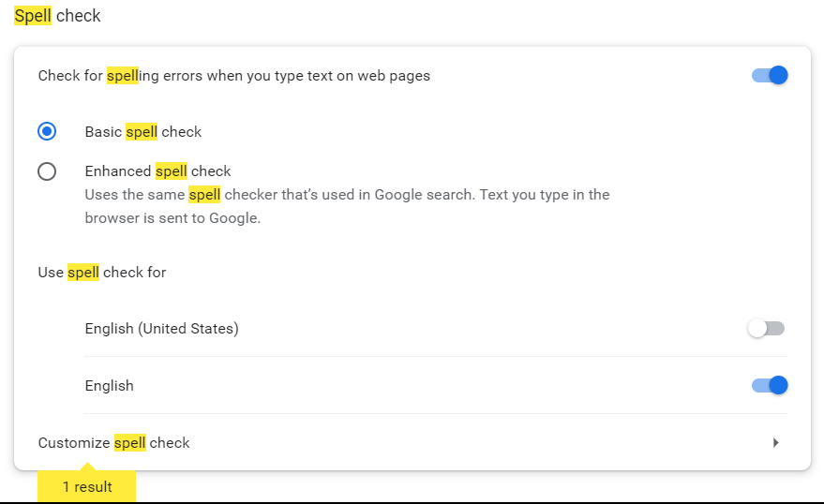Click the description mentioning Google search spell checker
The height and width of the screenshot is (504, 824).
[347, 206]
